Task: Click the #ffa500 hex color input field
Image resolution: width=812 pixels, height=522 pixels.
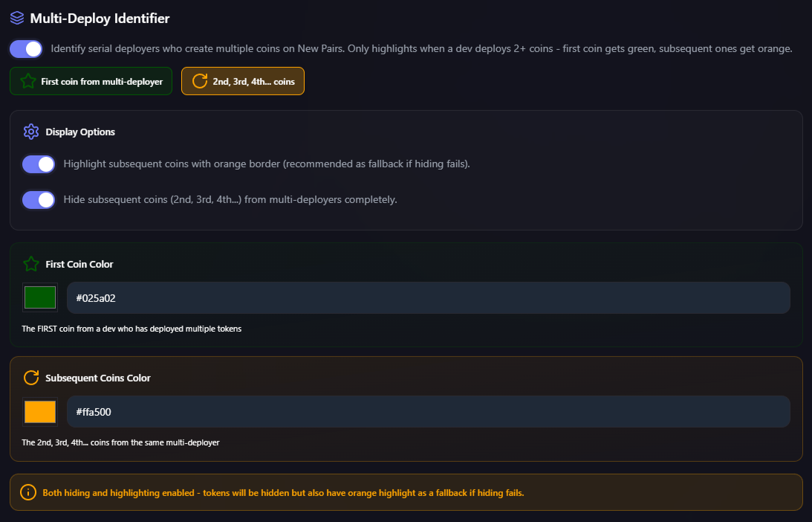Action: tap(428, 412)
